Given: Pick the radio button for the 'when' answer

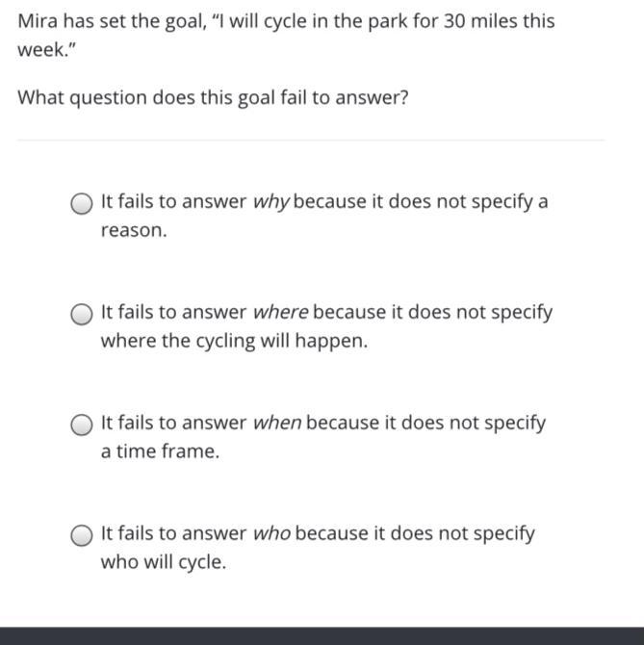Looking at the screenshot, I should (x=83, y=425).
